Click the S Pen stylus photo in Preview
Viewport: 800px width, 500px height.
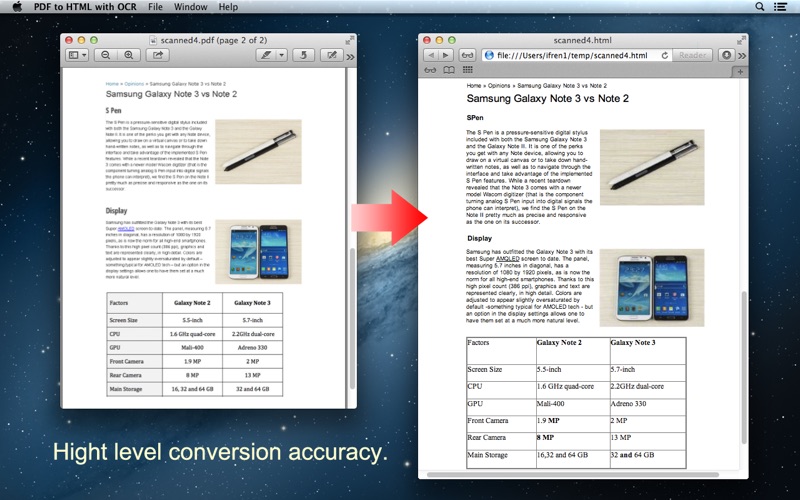pos(258,152)
